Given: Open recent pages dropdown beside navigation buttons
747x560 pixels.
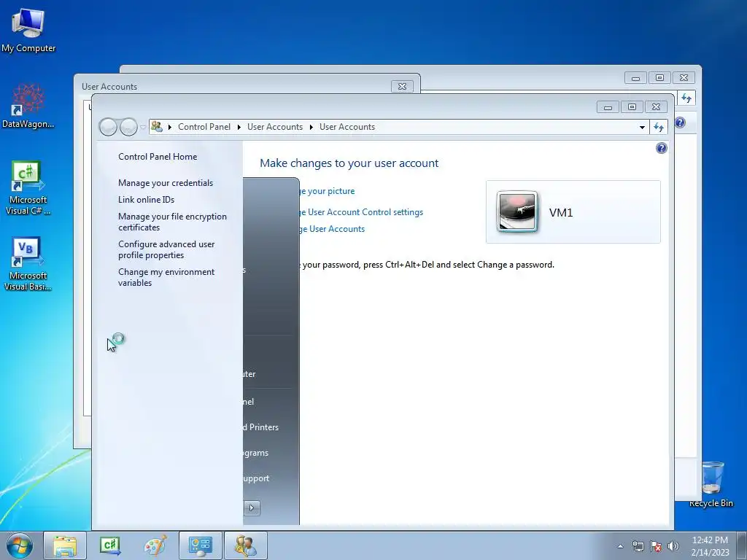Looking at the screenshot, I should 143,127.
